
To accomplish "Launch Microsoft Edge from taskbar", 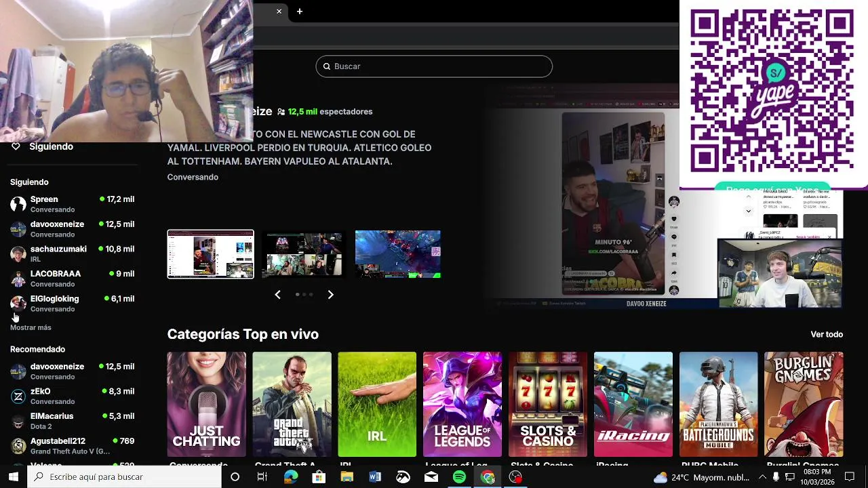I will [x=291, y=477].
